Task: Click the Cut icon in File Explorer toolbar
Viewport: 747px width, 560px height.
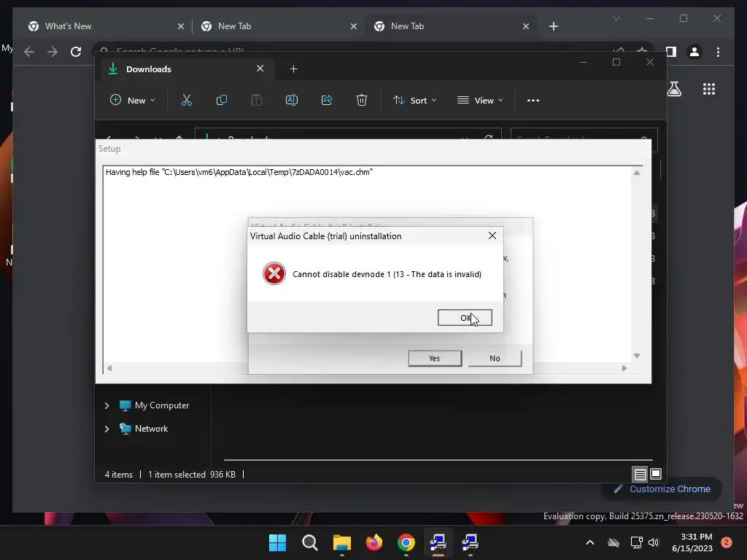Action: pyautogui.click(x=186, y=100)
